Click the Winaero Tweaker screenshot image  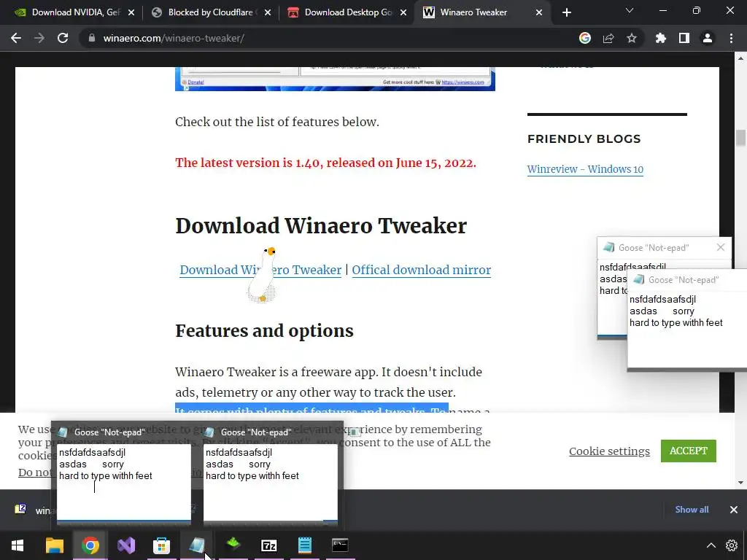coord(335,79)
